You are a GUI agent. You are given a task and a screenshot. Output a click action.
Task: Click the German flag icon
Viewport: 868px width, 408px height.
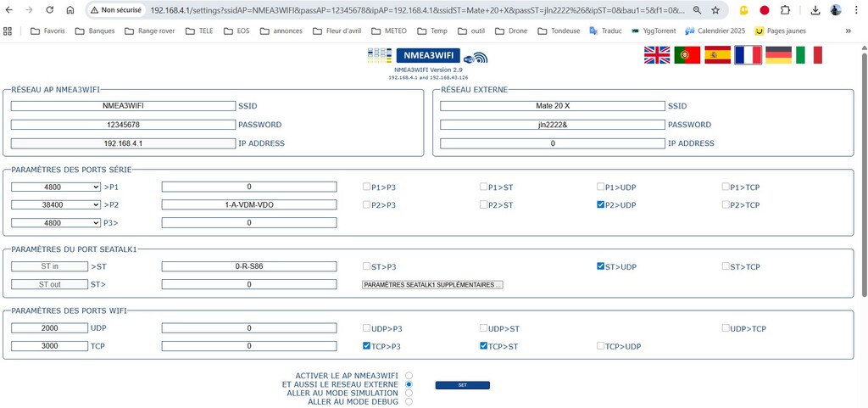click(x=778, y=55)
